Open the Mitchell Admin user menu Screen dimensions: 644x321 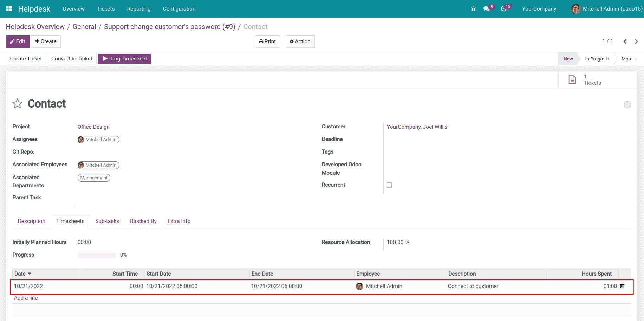(x=606, y=8)
